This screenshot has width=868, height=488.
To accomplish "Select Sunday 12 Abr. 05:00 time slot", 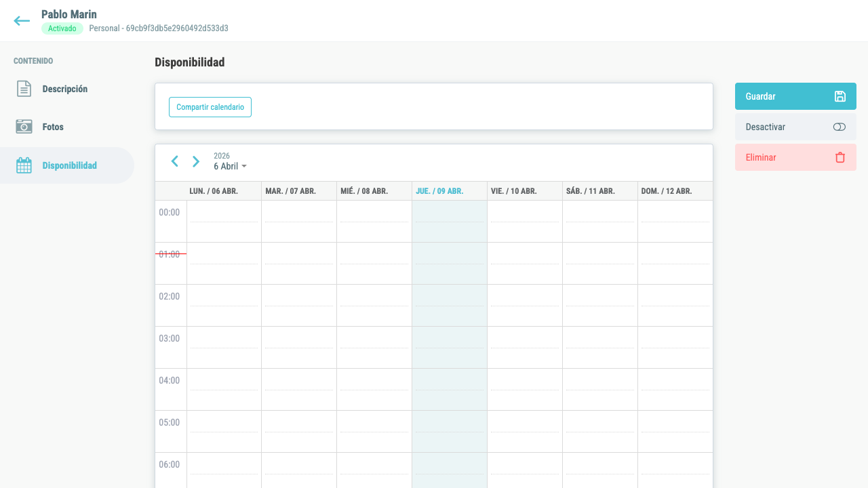I will pyautogui.click(x=675, y=432).
